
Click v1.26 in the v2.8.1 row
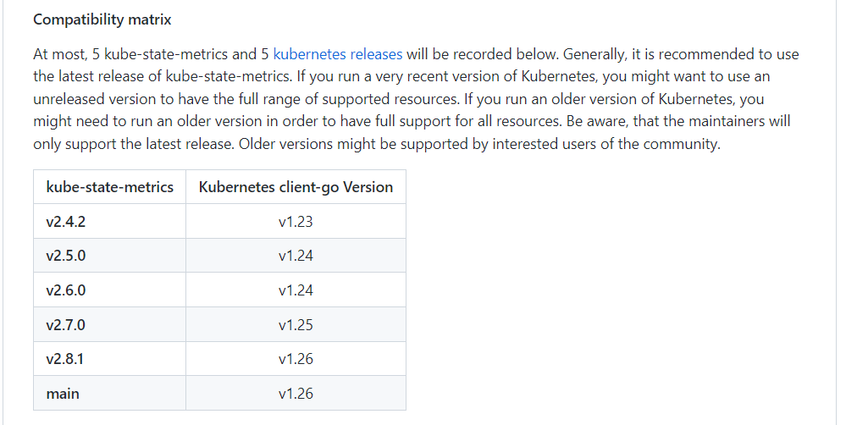[x=296, y=359]
